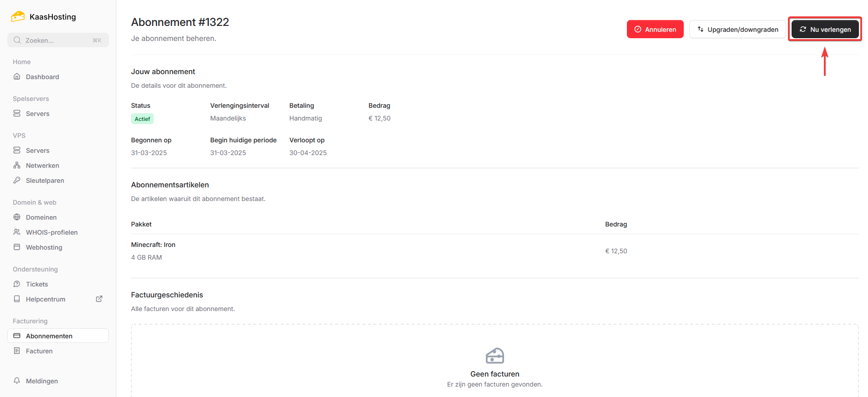Click the KaasHosting cheese logo
This screenshot has width=868, height=397.
click(18, 17)
